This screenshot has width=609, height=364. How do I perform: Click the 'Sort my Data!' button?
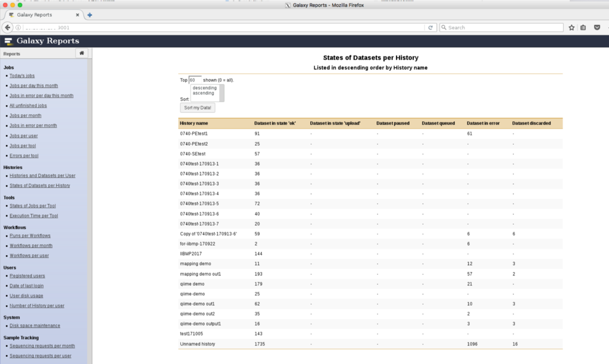click(198, 108)
